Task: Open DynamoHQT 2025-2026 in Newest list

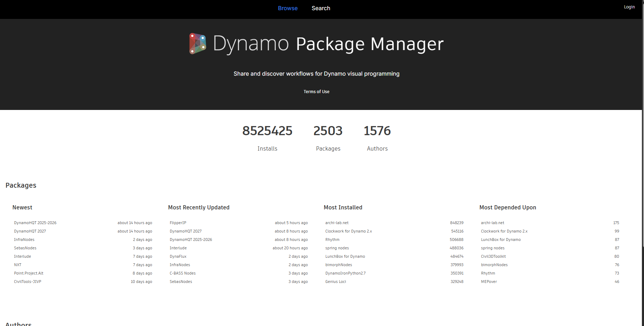Action: tap(35, 223)
